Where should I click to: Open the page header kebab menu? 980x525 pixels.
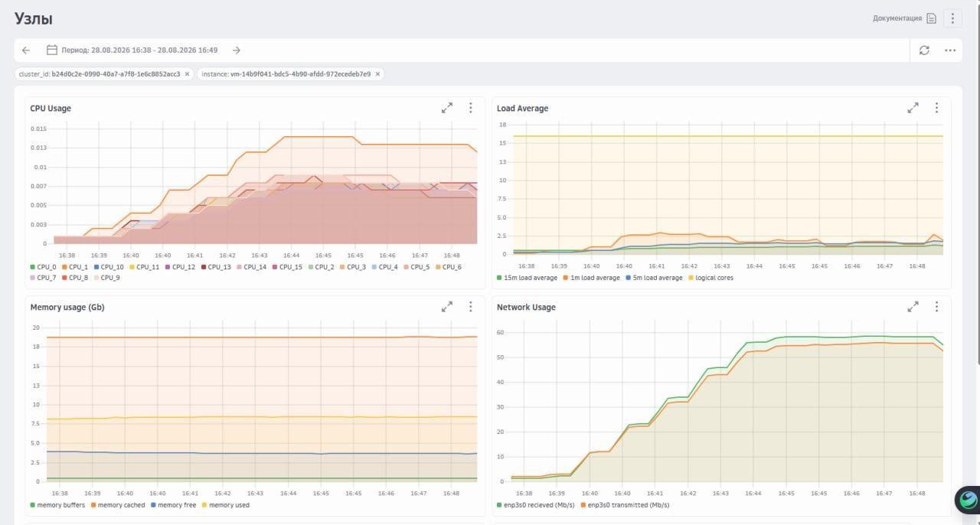click(x=952, y=18)
